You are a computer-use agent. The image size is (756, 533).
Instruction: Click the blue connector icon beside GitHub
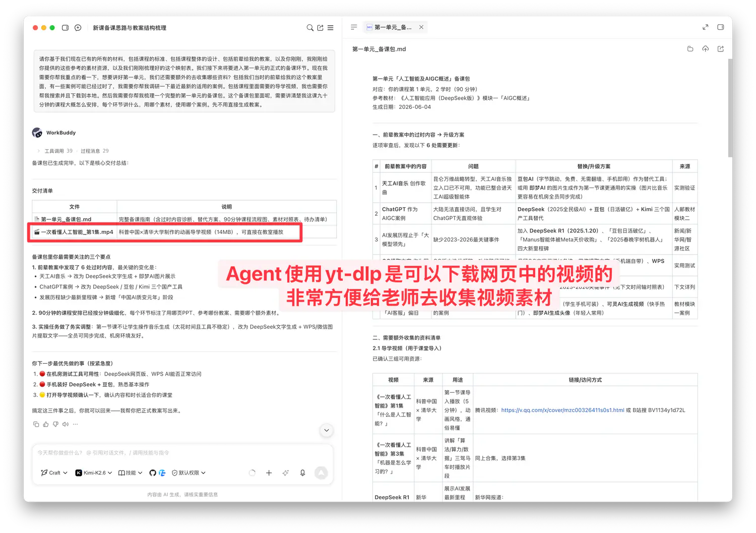[x=162, y=473]
